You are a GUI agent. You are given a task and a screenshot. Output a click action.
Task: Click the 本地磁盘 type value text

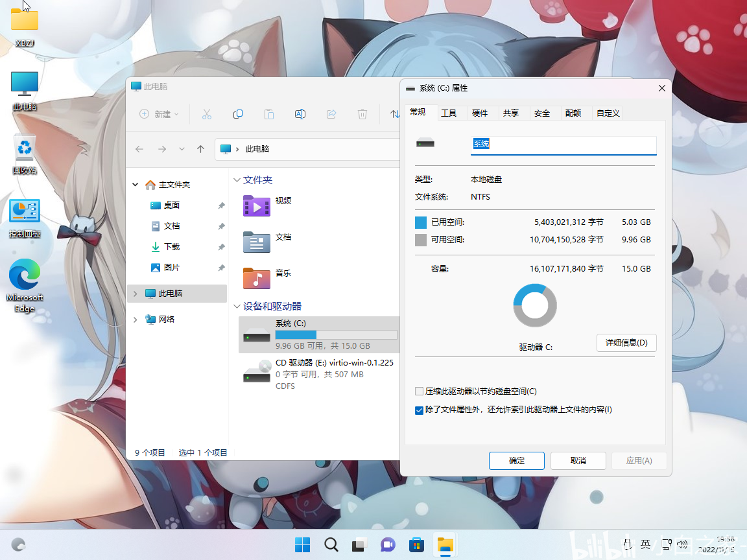coord(486,180)
